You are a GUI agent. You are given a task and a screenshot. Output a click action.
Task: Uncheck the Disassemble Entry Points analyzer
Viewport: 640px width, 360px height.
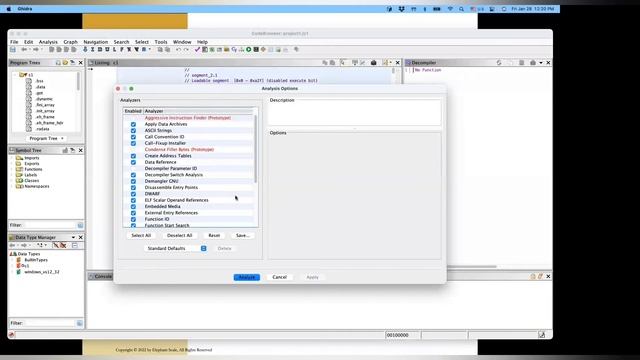tap(133, 188)
